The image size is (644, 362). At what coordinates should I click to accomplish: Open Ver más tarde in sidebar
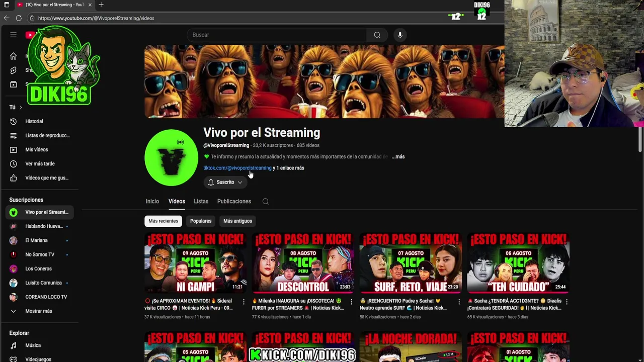tap(39, 163)
